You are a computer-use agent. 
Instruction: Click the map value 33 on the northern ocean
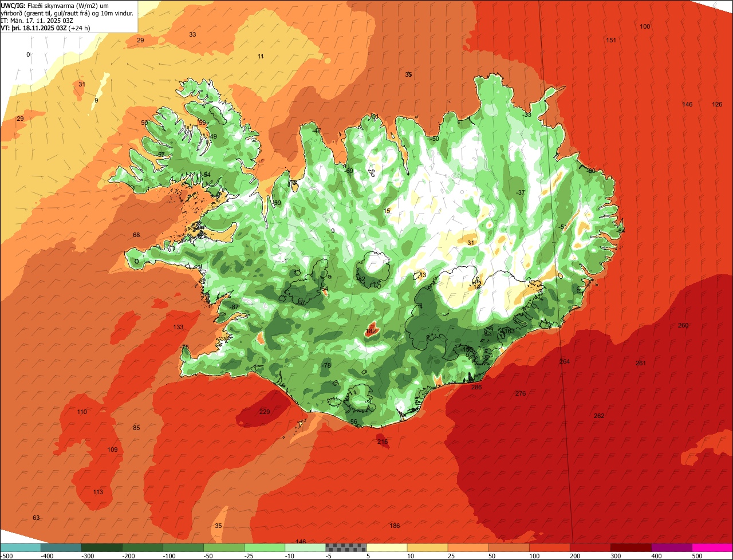pyautogui.click(x=192, y=34)
